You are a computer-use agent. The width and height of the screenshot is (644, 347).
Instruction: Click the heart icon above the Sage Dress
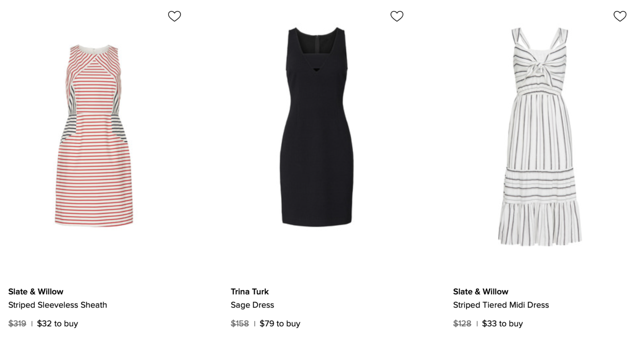(397, 16)
